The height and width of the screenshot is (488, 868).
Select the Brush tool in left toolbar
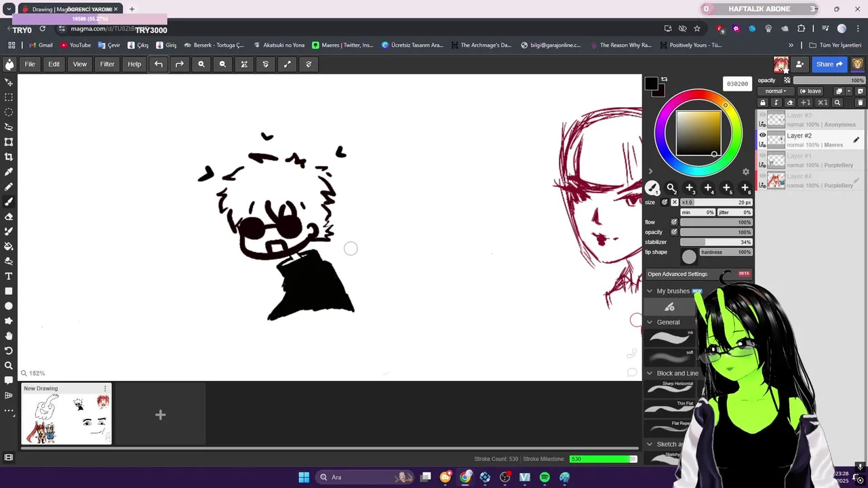[9, 201]
